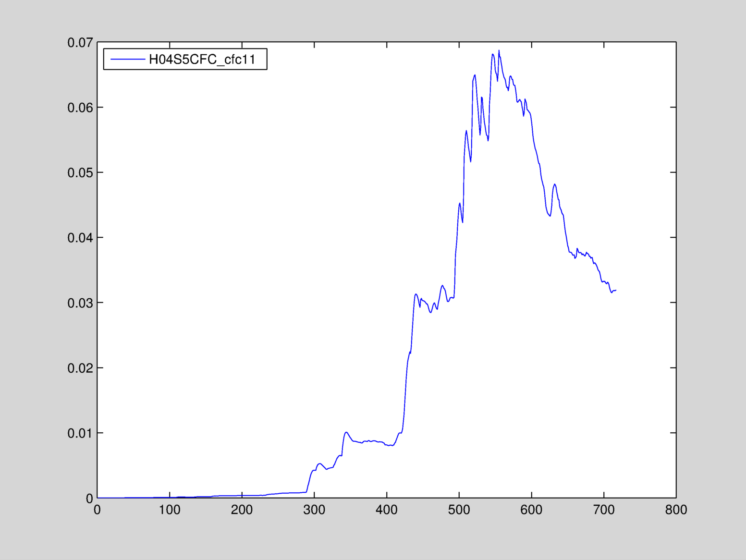Click the y-axis label 0.03

tap(80, 303)
